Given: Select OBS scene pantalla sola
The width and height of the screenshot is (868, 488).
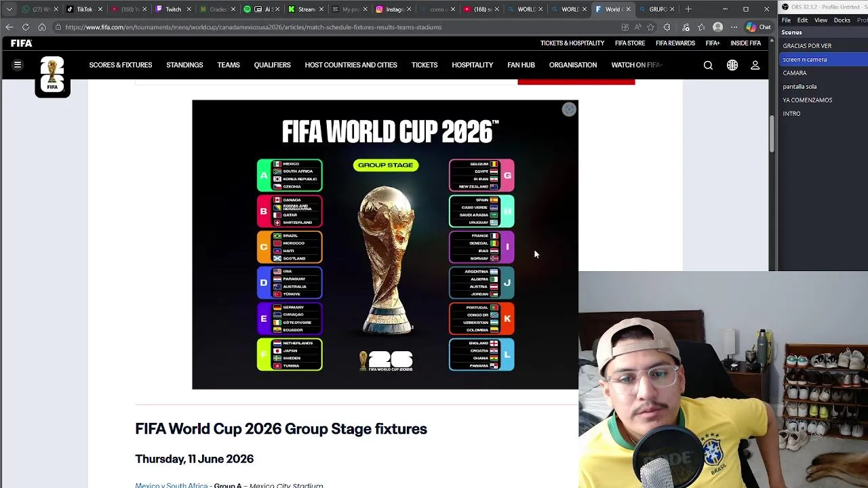Looking at the screenshot, I should click(800, 87).
